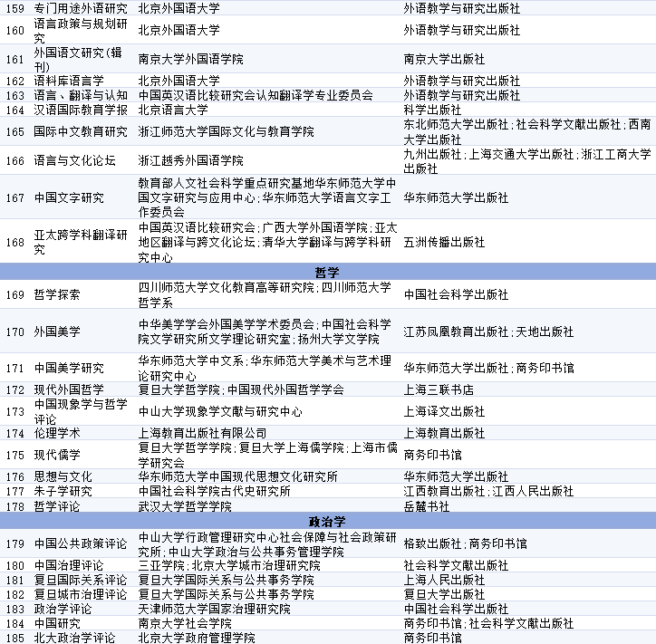Select 国际中文教育研究 journal title
This screenshot has height=644, width=656.
click(81, 131)
